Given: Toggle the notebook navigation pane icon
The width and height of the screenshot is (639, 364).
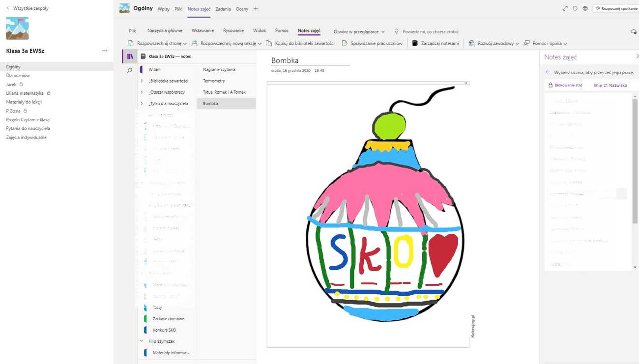Looking at the screenshot, I should 130,56.
